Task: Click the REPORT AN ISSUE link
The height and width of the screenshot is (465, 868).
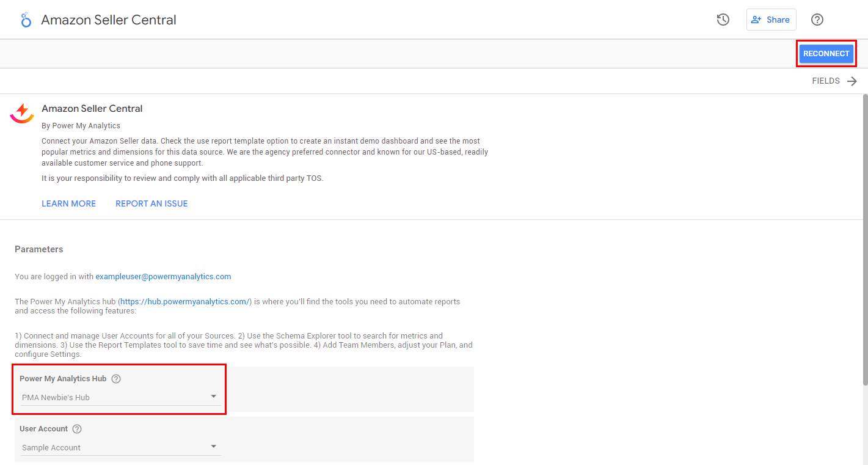Action: [151, 203]
